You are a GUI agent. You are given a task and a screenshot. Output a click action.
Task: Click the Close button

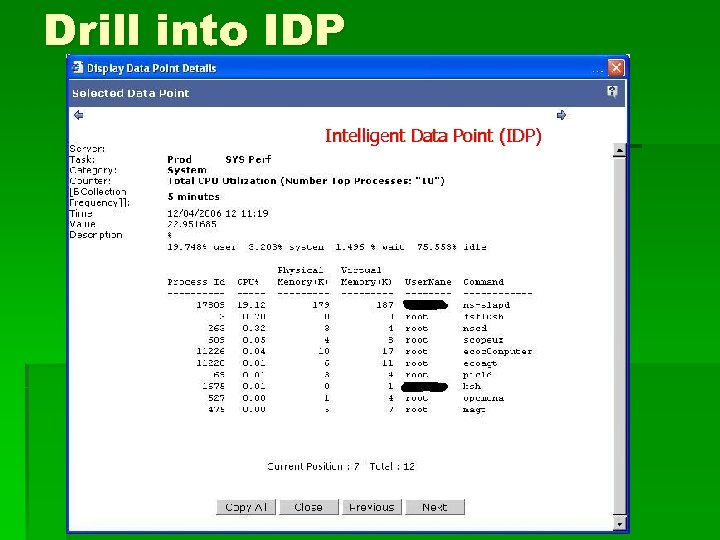tap(309, 507)
